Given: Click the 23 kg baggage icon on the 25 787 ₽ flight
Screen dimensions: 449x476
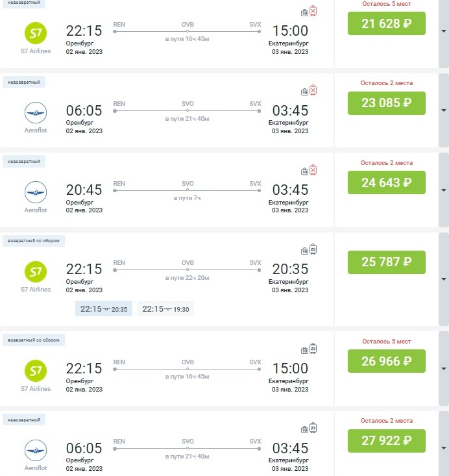Looking at the screenshot, I should [313, 249].
